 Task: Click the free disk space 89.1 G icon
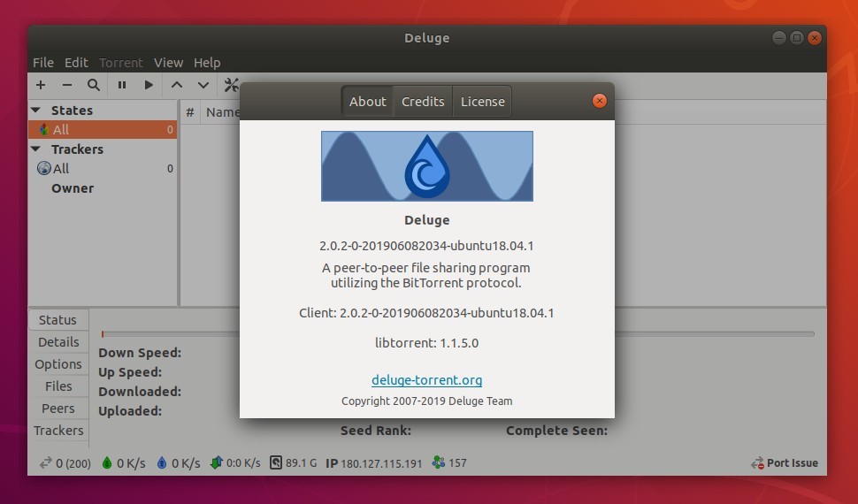tap(276, 463)
